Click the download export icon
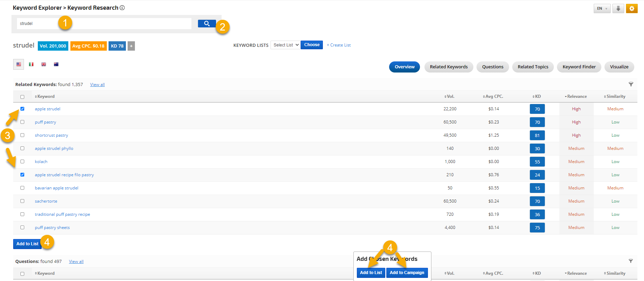The width and height of the screenshot is (644, 281). click(618, 9)
